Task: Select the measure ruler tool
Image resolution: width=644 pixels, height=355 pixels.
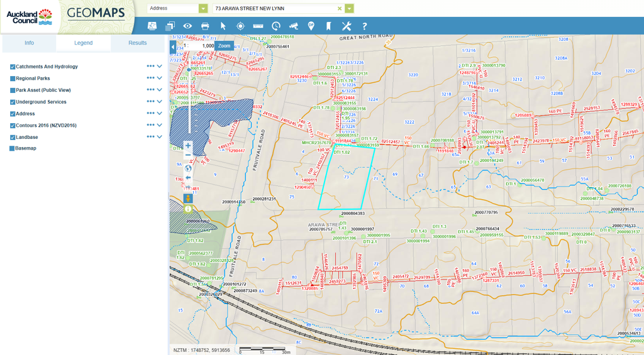Action: [x=258, y=26]
